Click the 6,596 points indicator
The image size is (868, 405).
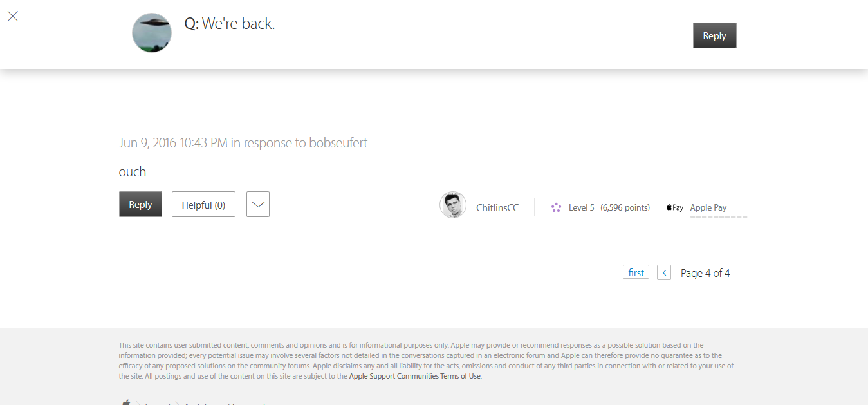click(625, 207)
